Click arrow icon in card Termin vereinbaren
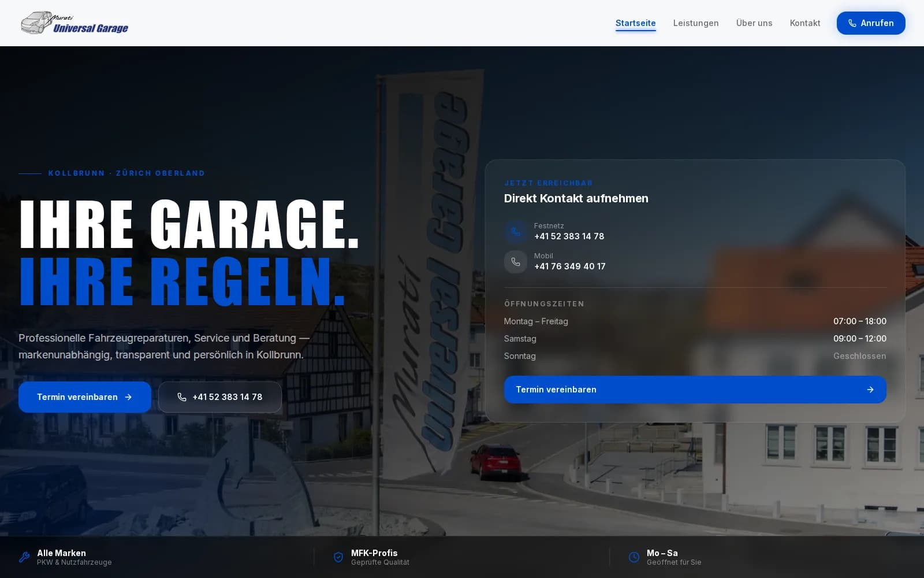Image resolution: width=924 pixels, height=578 pixels. 870,390
